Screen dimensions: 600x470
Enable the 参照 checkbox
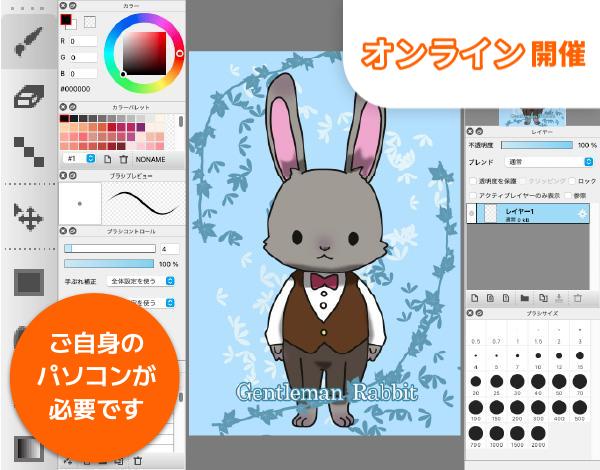[x=568, y=195]
